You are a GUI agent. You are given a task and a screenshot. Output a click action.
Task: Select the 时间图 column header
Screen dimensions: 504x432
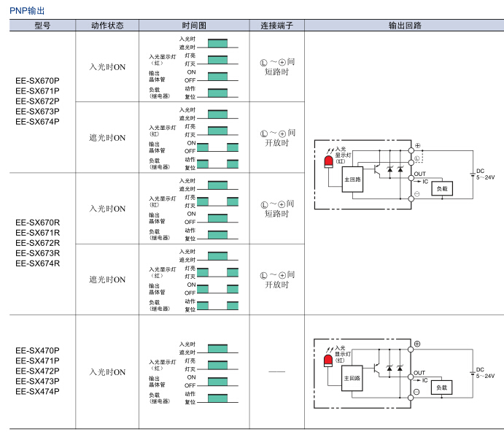(194, 26)
